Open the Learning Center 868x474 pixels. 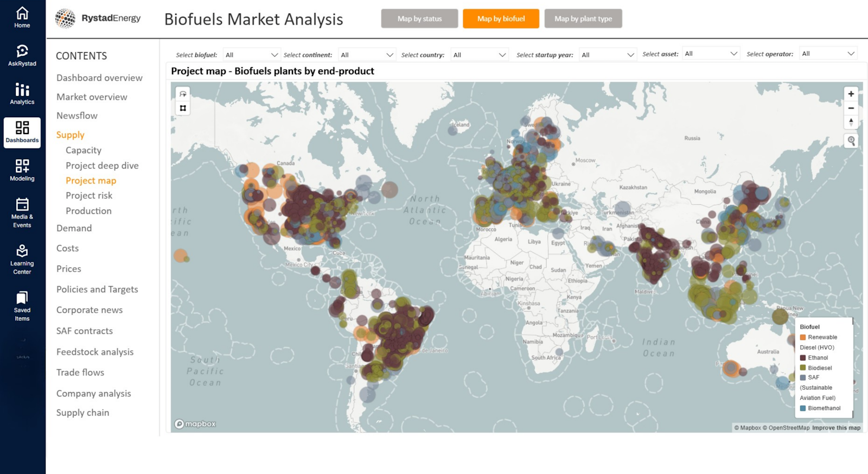point(22,260)
